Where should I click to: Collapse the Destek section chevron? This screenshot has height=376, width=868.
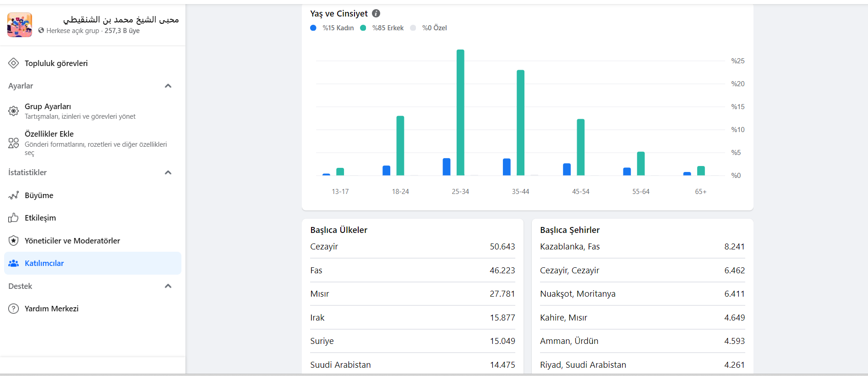pos(168,286)
